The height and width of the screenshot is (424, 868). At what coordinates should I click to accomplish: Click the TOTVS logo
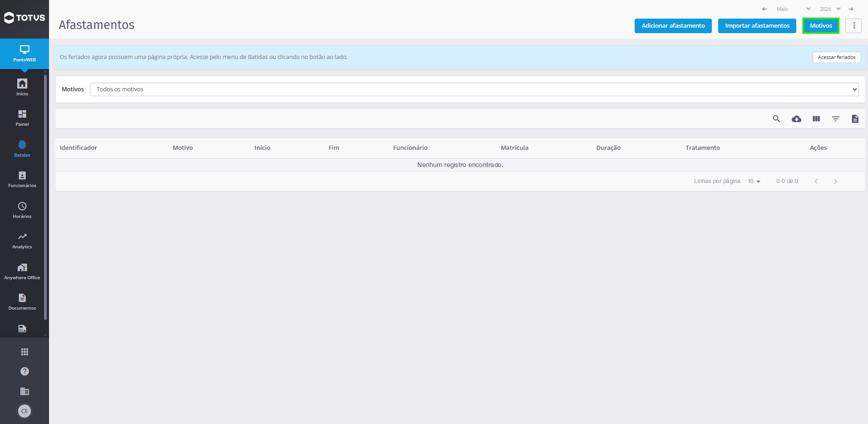point(25,18)
